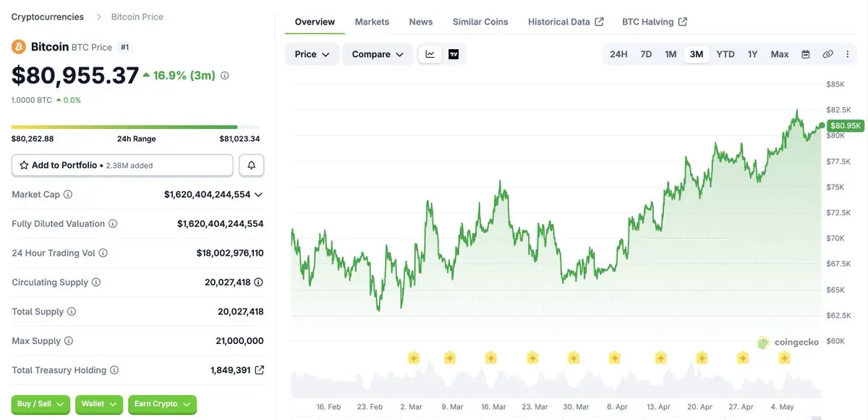Select the 1M time range
Image resolution: width=868 pixels, height=420 pixels.
point(671,54)
